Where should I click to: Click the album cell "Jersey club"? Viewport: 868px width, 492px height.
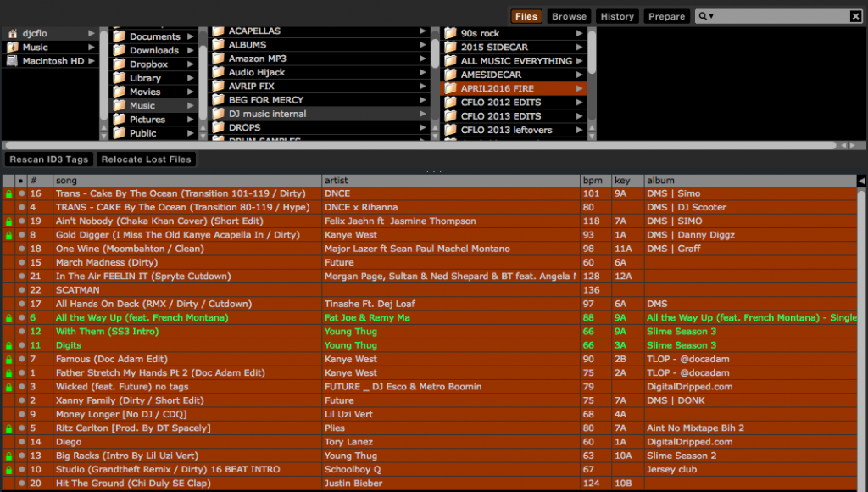671,469
